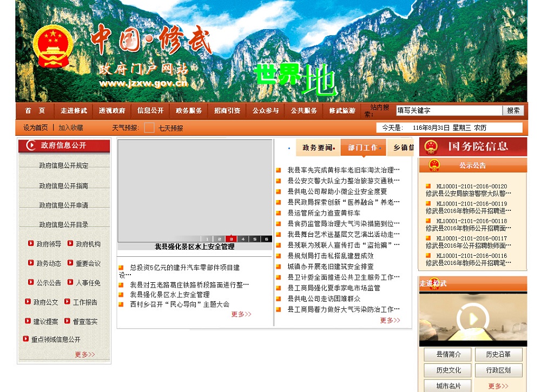Click the 走进修武 video thumbnail
The height and width of the screenshot is (392, 541).
click(473, 319)
